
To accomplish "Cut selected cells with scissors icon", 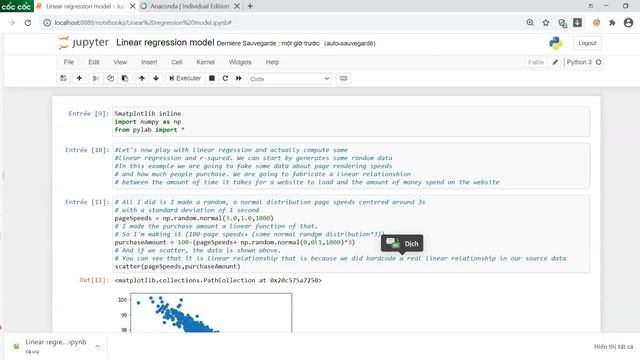I will point(96,78).
